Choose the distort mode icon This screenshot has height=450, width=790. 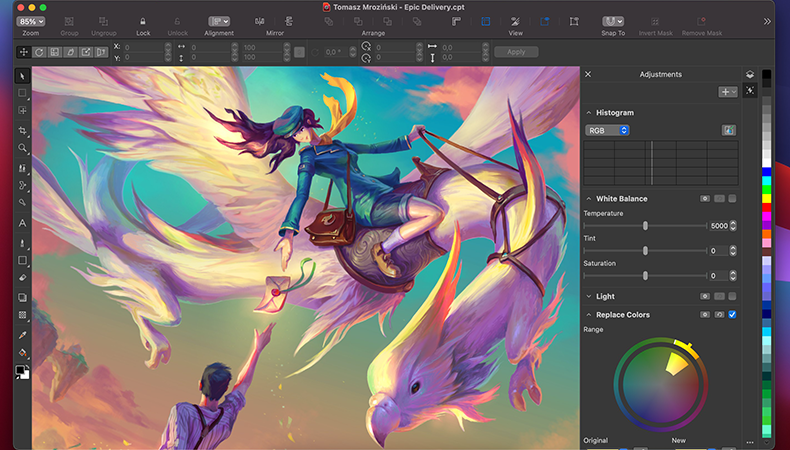point(86,52)
